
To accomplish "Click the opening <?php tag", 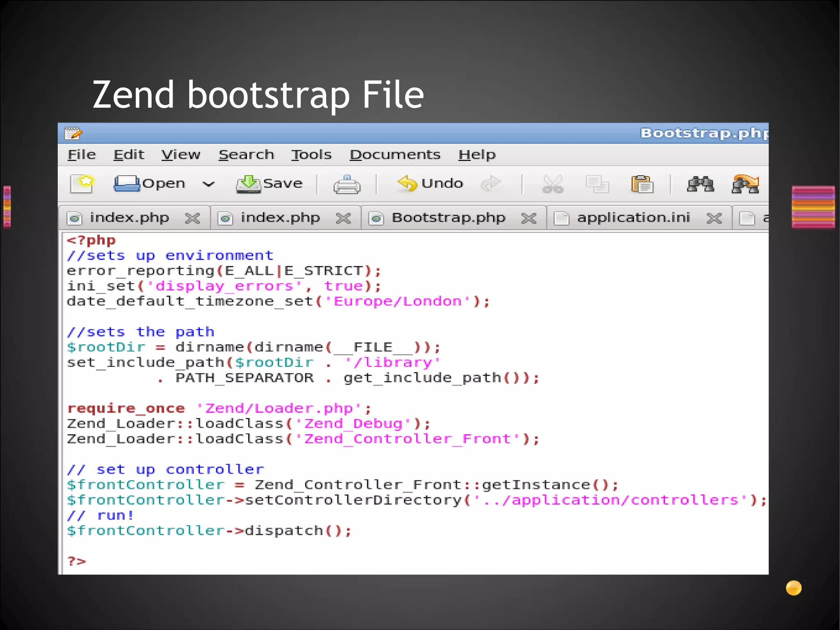I will pyautogui.click(x=91, y=241).
